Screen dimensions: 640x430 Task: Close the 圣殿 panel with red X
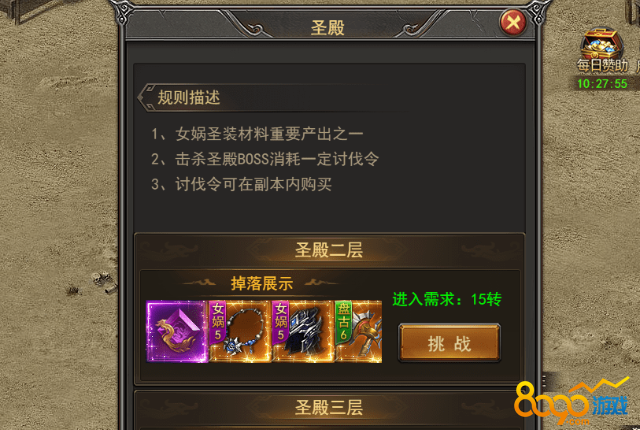point(513,22)
